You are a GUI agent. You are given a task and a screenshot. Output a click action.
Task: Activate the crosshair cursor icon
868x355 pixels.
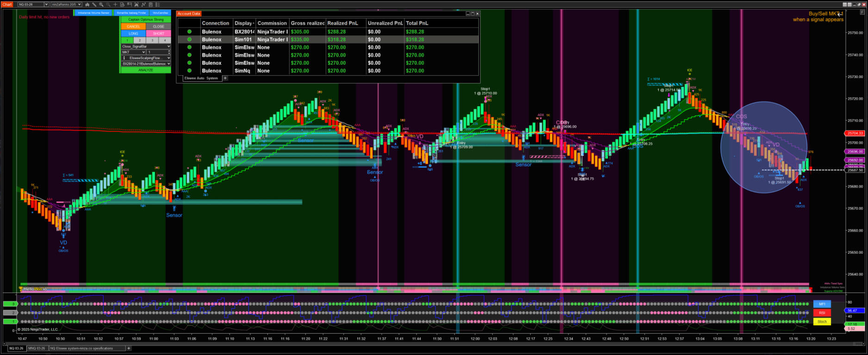pos(115,5)
